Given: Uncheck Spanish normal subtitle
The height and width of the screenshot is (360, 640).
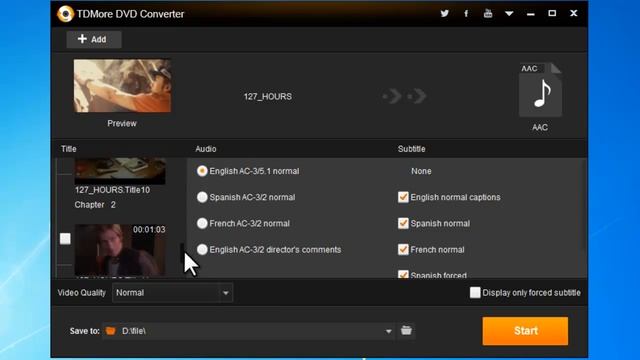Looking at the screenshot, I should tap(403, 223).
